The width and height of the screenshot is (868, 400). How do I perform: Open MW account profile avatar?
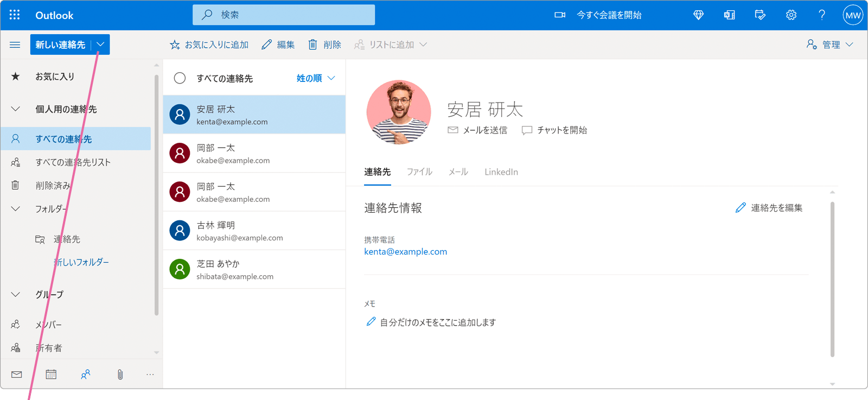coord(853,15)
